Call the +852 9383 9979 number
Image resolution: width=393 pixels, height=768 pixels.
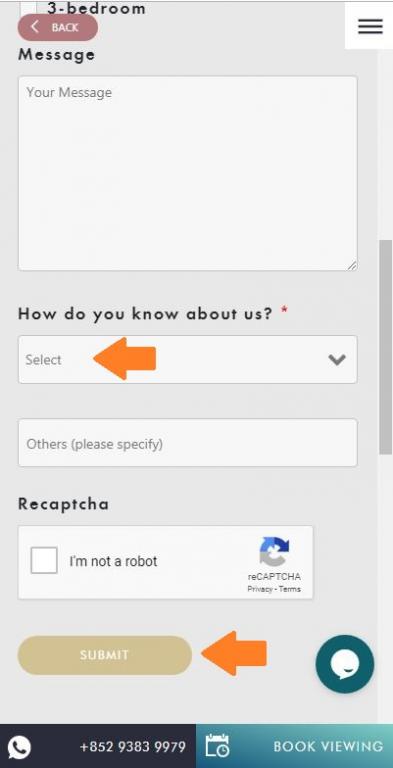point(132,746)
